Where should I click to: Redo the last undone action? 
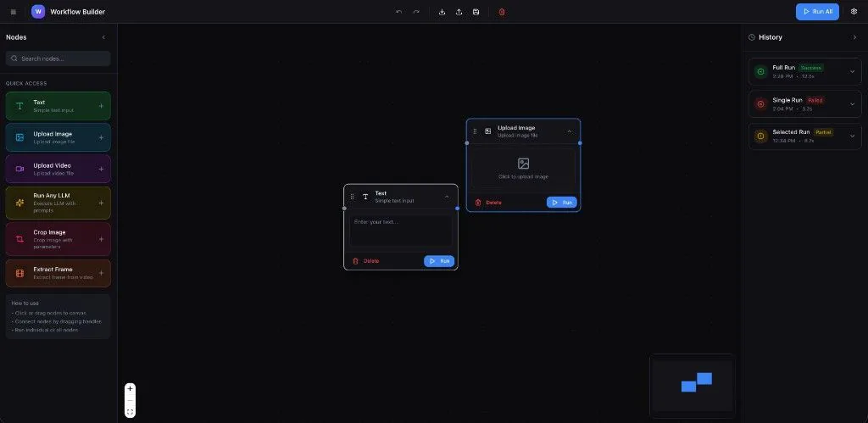click(416, 12)
